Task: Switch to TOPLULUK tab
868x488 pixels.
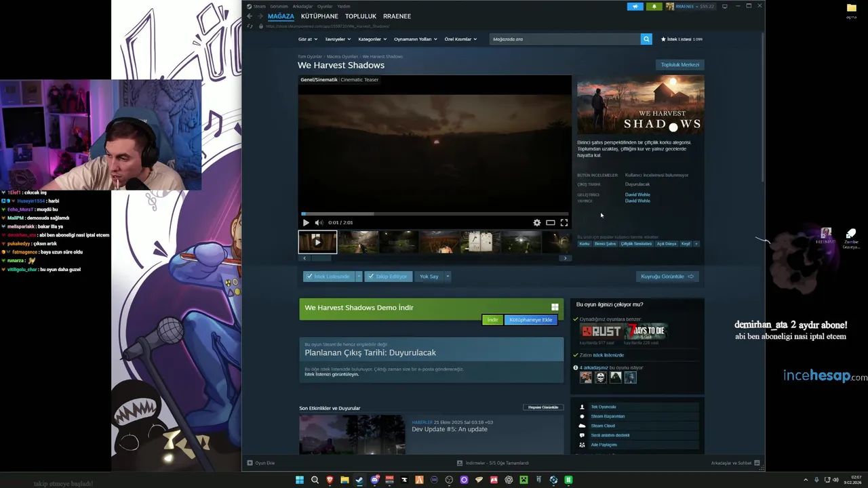Action: tap(361, 16)
